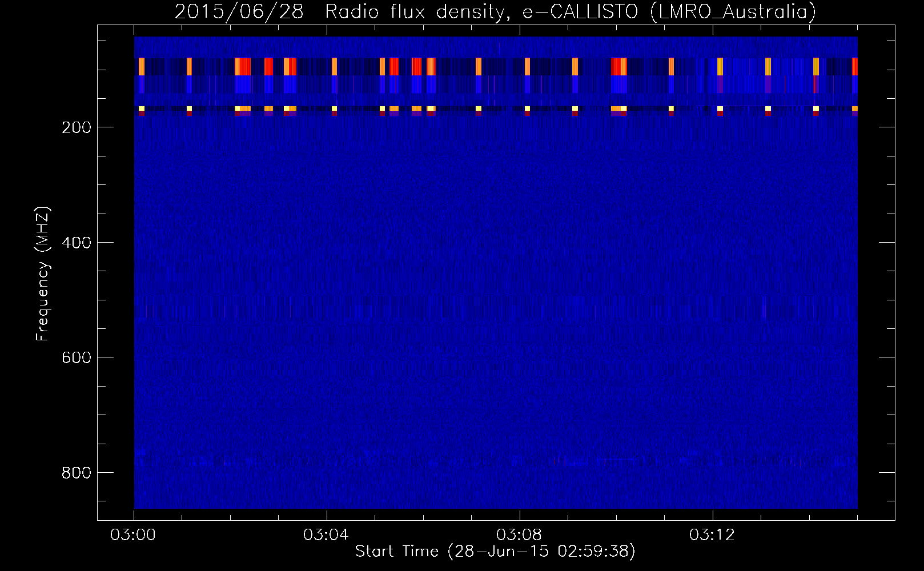Click the "Start Time (28-Jun-15 02:59:38)" label
The image size is (924, 571).
pos(495,552)
